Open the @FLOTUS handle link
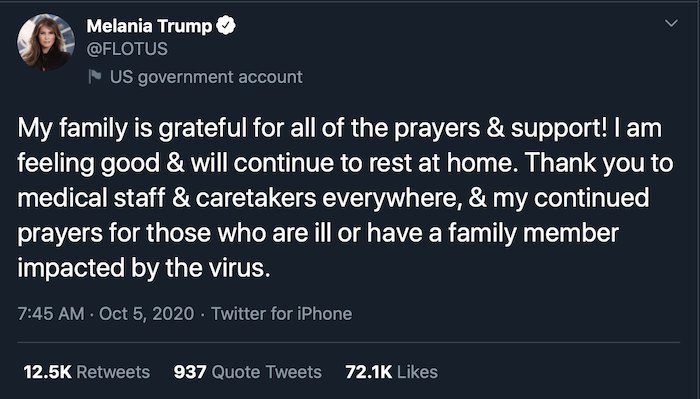The width and height of the screenshot is (700, 399). pyautogui.click(x=127, y=49)
